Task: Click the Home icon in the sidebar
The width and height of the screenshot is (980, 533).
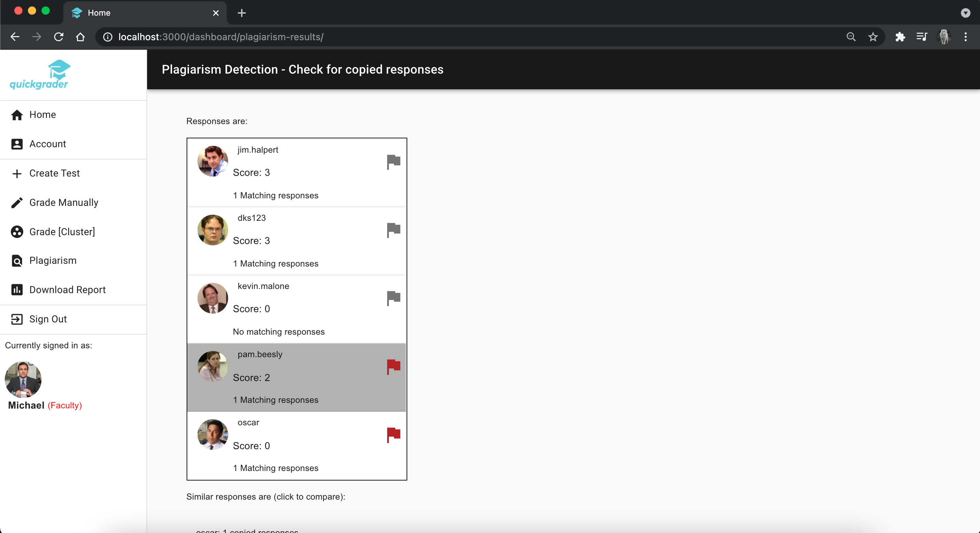Action: pos(17,115)
